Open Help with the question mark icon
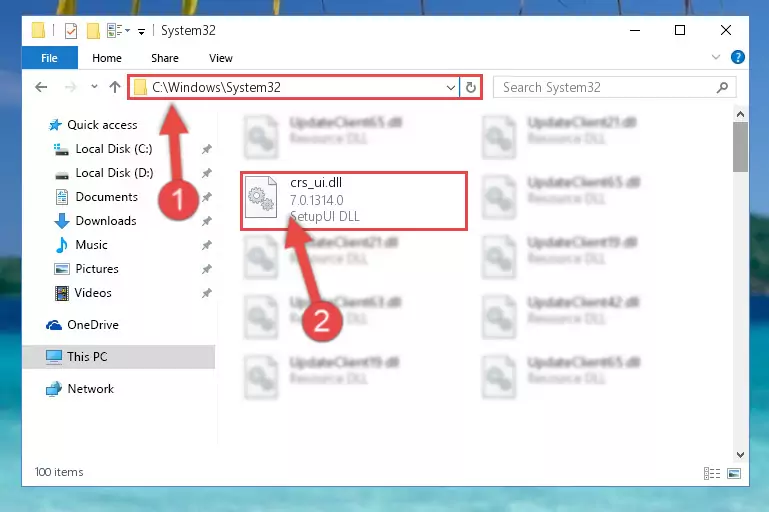This screenshot has height=512, width=769. 737,57
